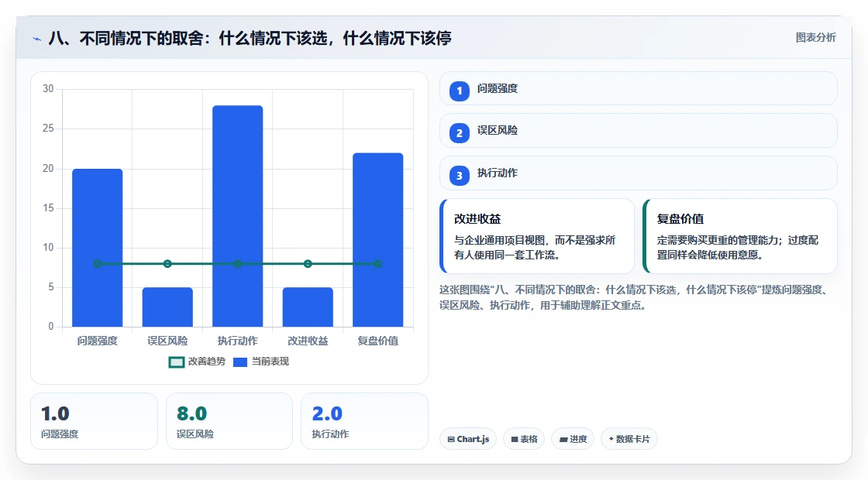This screenshot has height=480, width=868.
Task: Click the 进度 tag chip
Action: point(573,439)
